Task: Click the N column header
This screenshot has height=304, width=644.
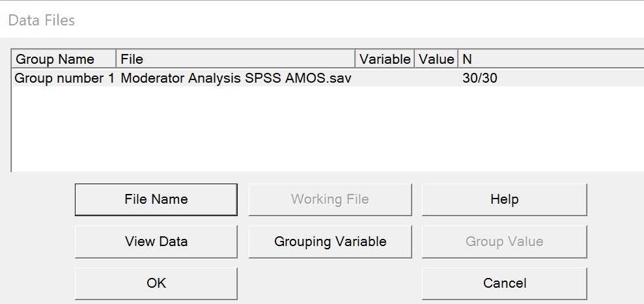Action: click(550, 59)
